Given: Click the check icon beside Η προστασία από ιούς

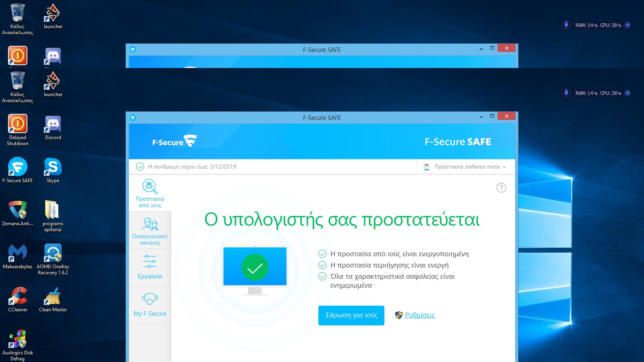Looking at the screenshot, I should coord(322,254).
